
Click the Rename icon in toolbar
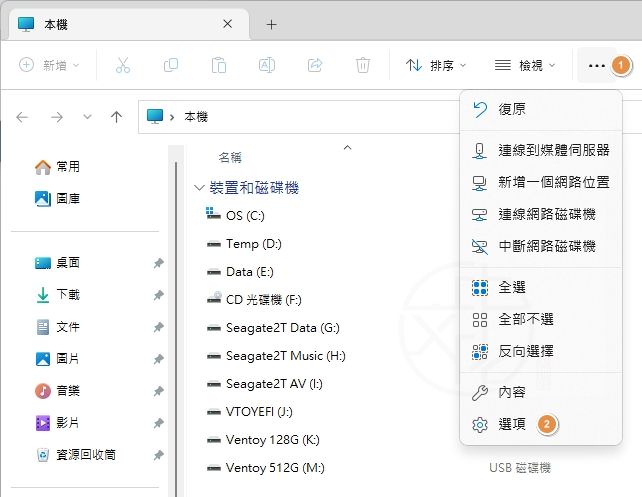point(267,65)
